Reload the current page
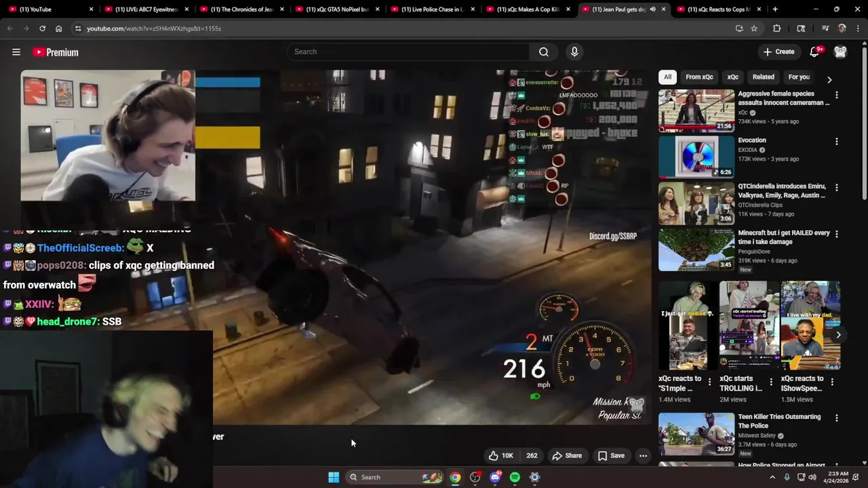Screen dimensions: 868x488 click(42, 28)
